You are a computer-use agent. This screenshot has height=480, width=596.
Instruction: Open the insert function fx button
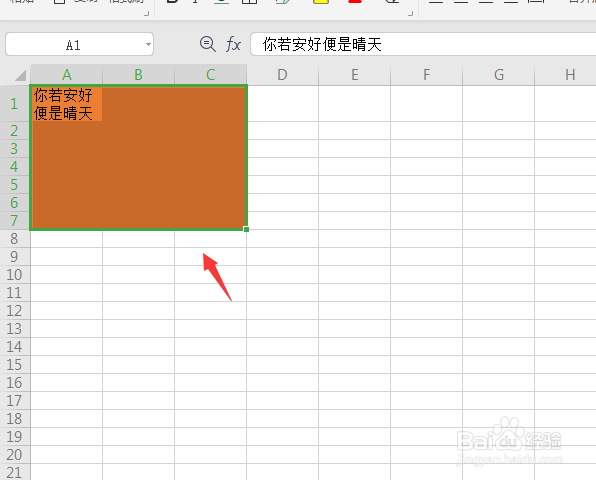point(233,44)
